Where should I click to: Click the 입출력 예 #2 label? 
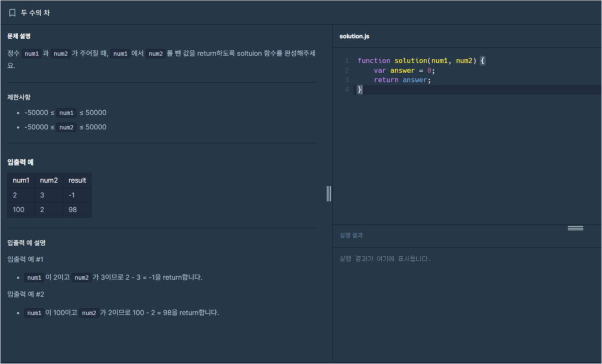click(26, 294)
